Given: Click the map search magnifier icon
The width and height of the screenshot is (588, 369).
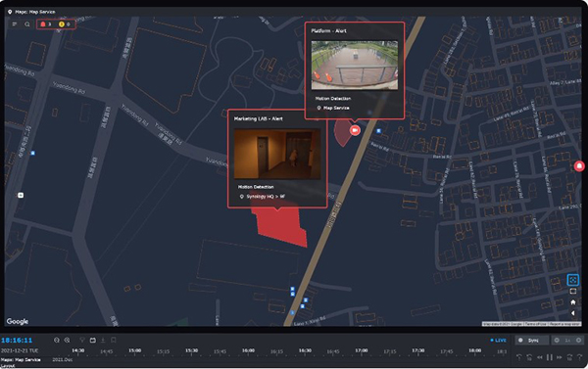Looking at the screenshot, I should click(x=27, y=23).
